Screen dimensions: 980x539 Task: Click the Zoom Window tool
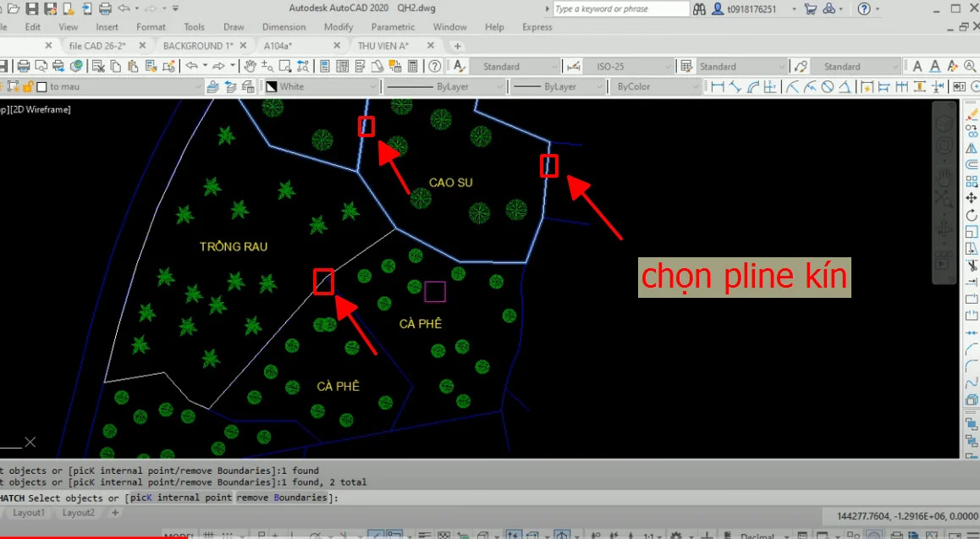[x=285, y=66]
